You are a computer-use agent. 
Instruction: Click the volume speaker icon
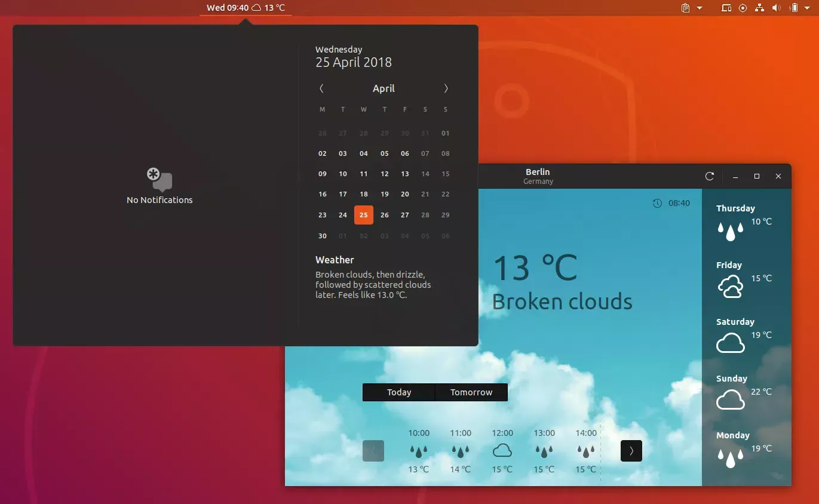point(777,8)
